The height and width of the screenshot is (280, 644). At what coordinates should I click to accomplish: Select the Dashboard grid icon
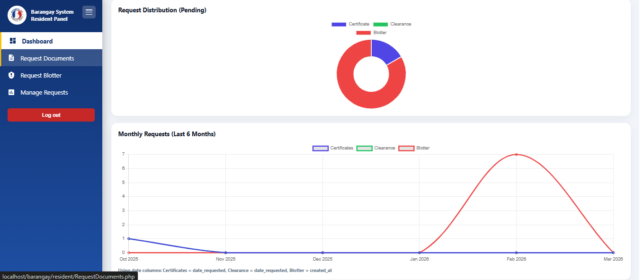coord(11,41)
